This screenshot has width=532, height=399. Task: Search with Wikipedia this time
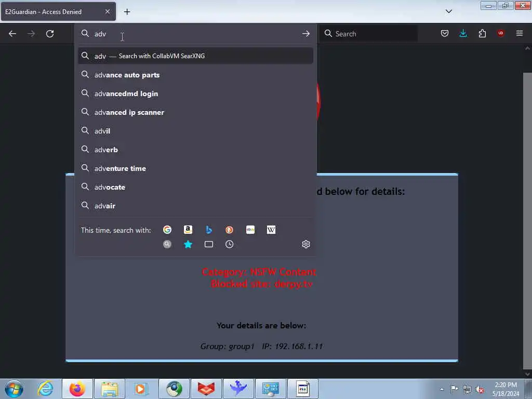271,230
